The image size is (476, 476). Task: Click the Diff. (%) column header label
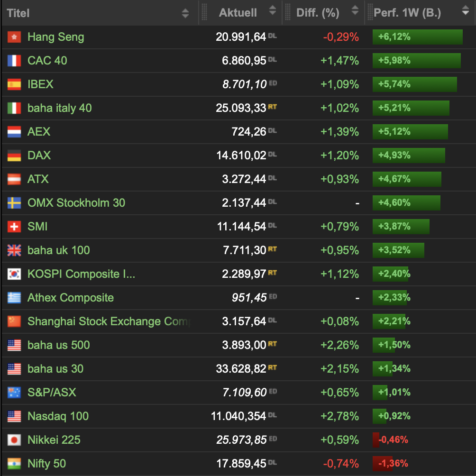coord(318,13)
